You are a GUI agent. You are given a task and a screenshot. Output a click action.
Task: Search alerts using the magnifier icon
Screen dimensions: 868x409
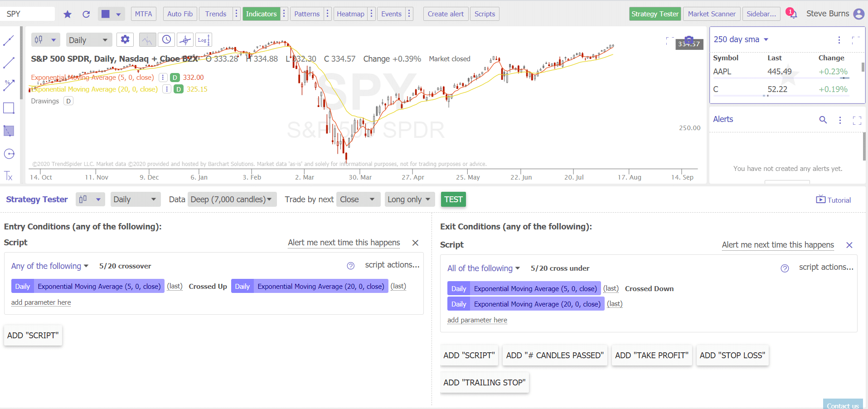tap(823, 120)
